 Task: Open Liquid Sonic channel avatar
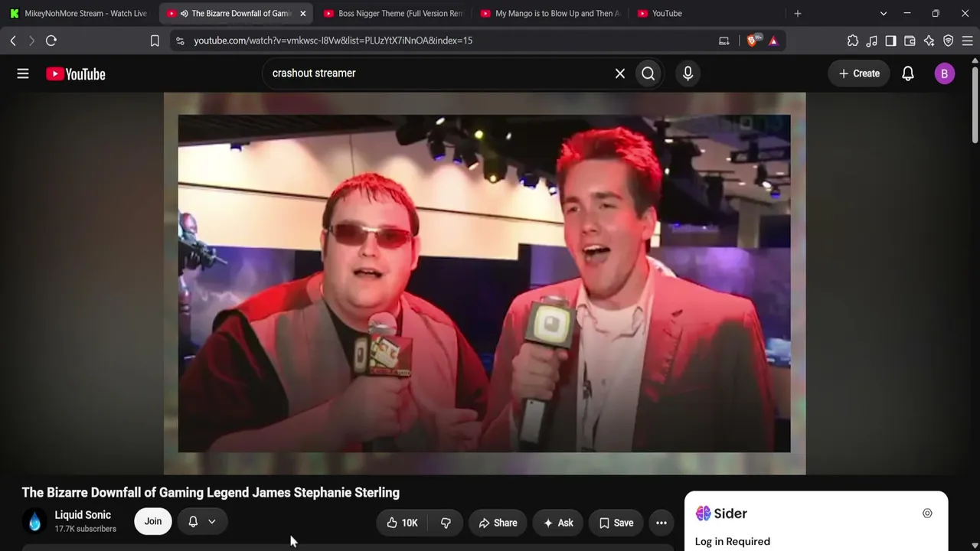tap(34, 521)
